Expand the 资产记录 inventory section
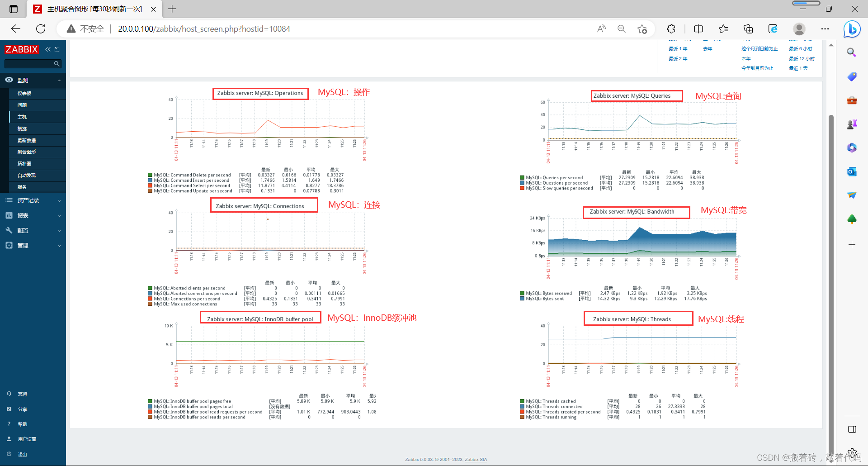 click(x=33, y=200)
